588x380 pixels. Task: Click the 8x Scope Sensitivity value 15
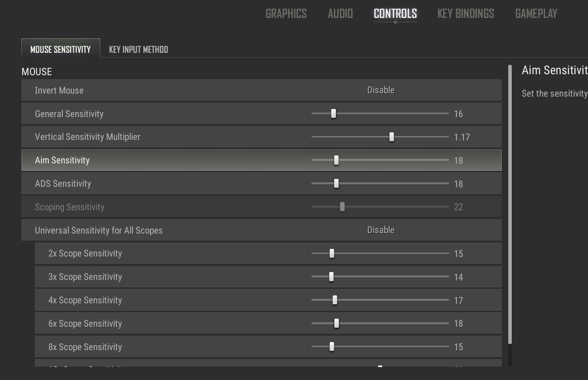pos(458,347)
